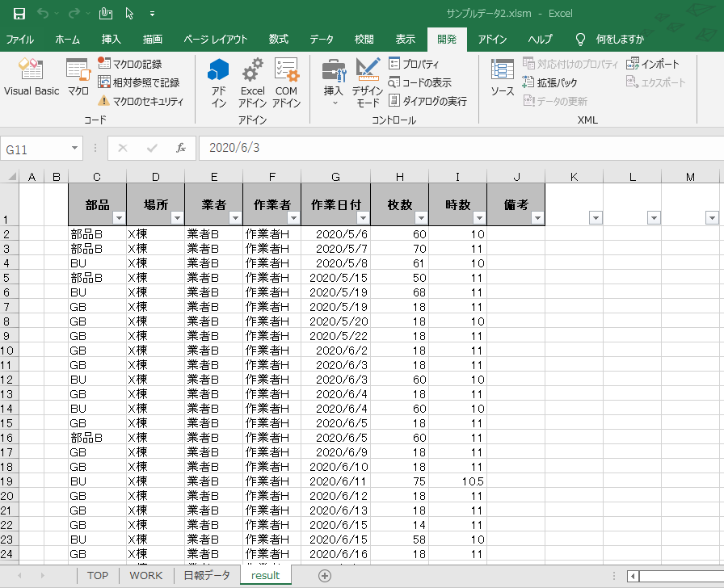Toggle デザインモード
724x588 pixels.
point(368,83)
